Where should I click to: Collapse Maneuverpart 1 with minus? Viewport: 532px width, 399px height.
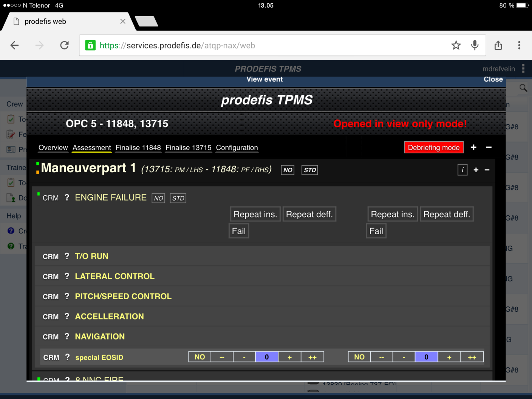pyautogui.click(x=487, y=170)
